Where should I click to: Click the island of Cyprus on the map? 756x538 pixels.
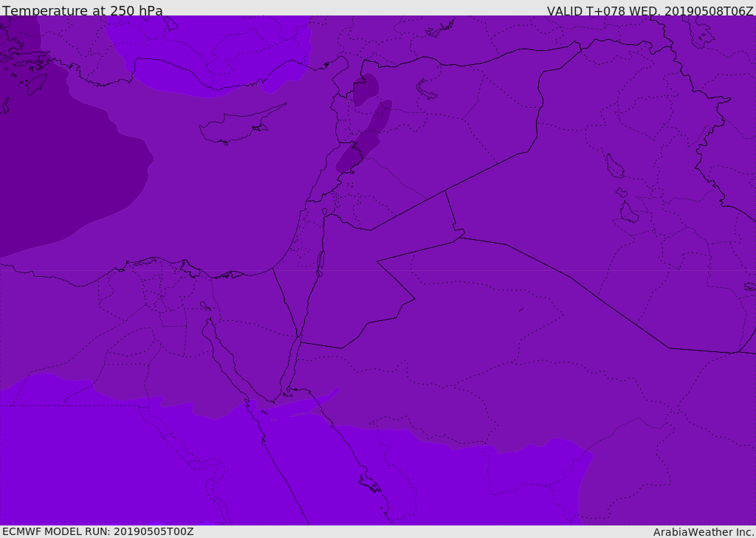(x=241, y=125)
